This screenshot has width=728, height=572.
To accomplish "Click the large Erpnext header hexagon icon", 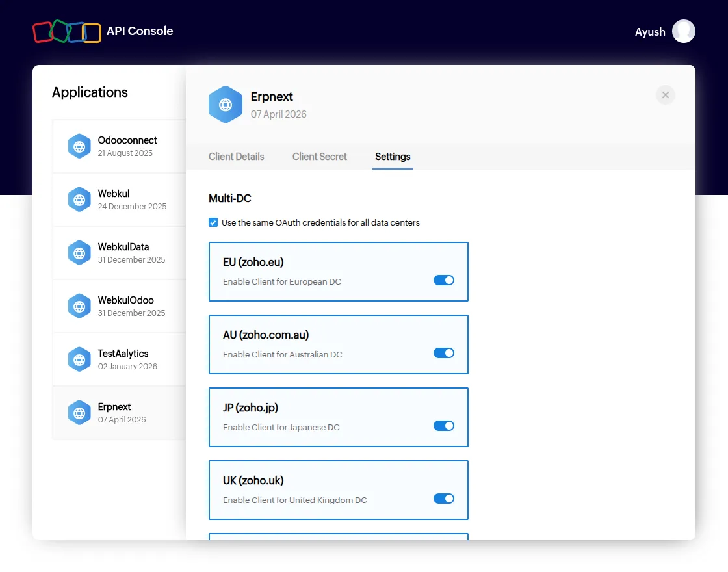I will [225, 105].
